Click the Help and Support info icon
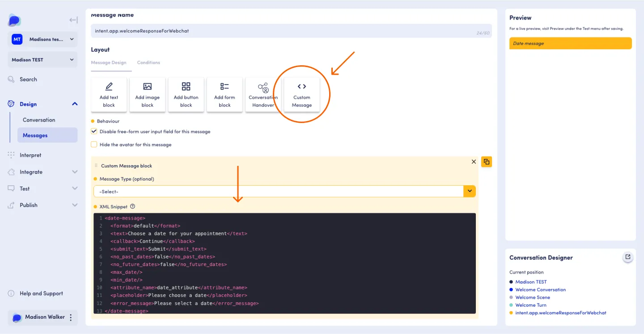Viewport: 644px width, 334px height. click(x=11, y=294)
